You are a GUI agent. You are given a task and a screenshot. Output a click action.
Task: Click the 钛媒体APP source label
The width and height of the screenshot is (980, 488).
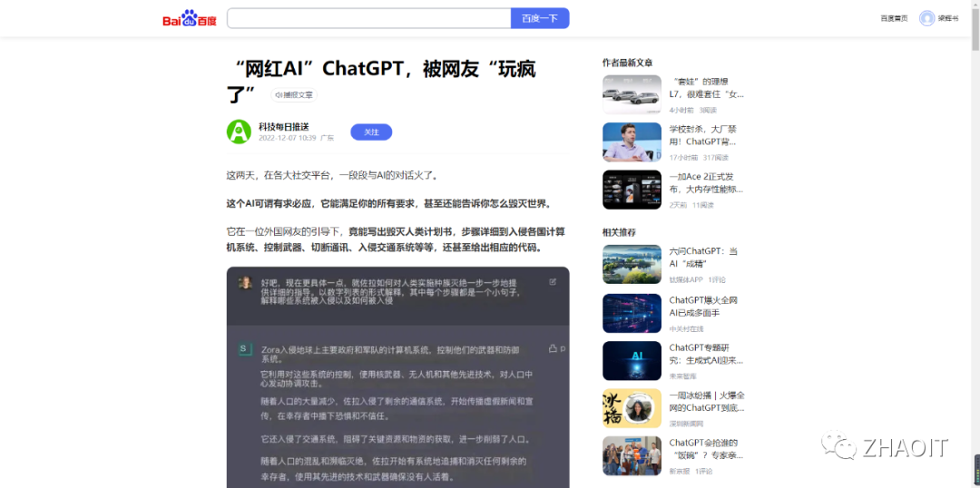(x=686, y=279)
